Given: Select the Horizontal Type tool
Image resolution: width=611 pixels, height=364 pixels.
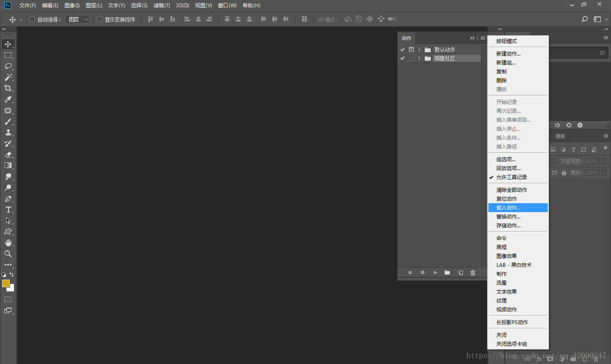Looking at the screenshot, I should (8, 210).
